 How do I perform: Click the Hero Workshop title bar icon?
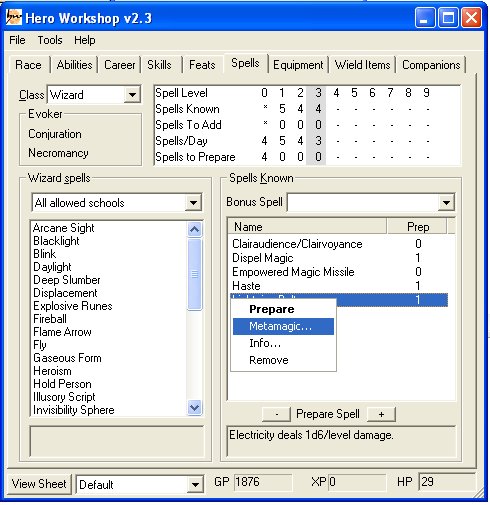point(14,17)
